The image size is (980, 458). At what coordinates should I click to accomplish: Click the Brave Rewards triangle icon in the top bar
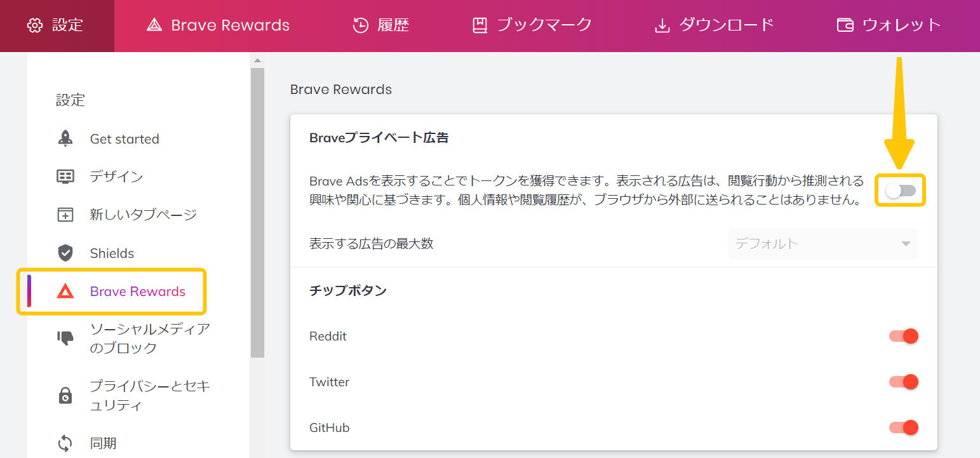(x=154, y=25)
